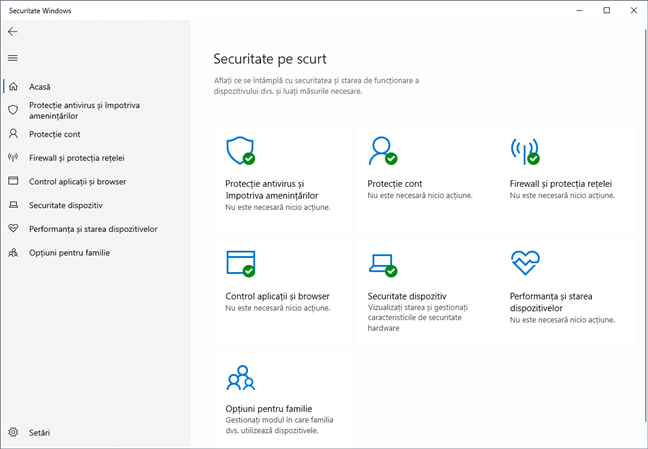
Task: Click the gear icon beside Setări
Action: pyautogui.click(x=13, y=432)
